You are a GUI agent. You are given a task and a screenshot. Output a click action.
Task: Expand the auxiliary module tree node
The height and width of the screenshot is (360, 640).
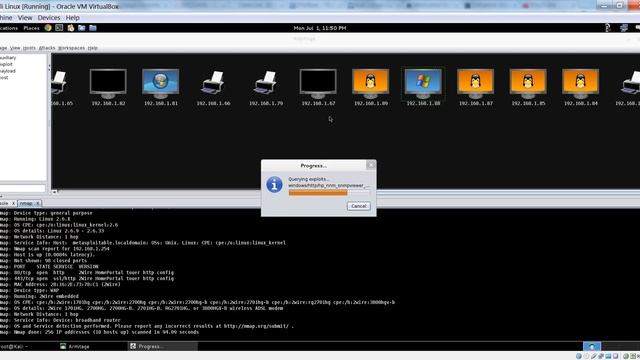tap(7, 58)
